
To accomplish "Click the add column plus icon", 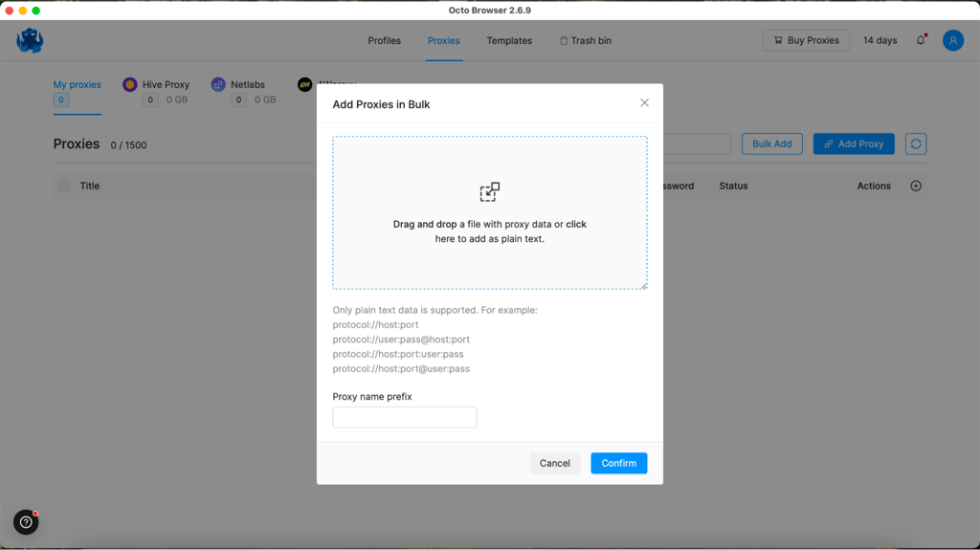I will (x=916, y=186).
